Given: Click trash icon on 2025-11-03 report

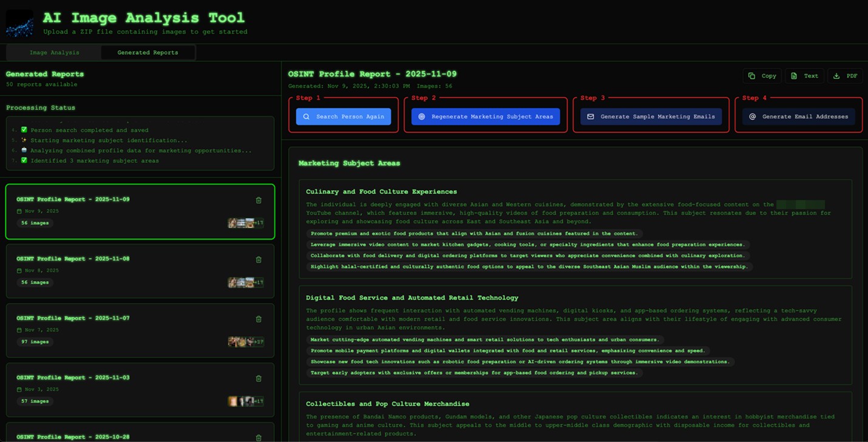Looking at the screenshot, I should tap(259, 378).
